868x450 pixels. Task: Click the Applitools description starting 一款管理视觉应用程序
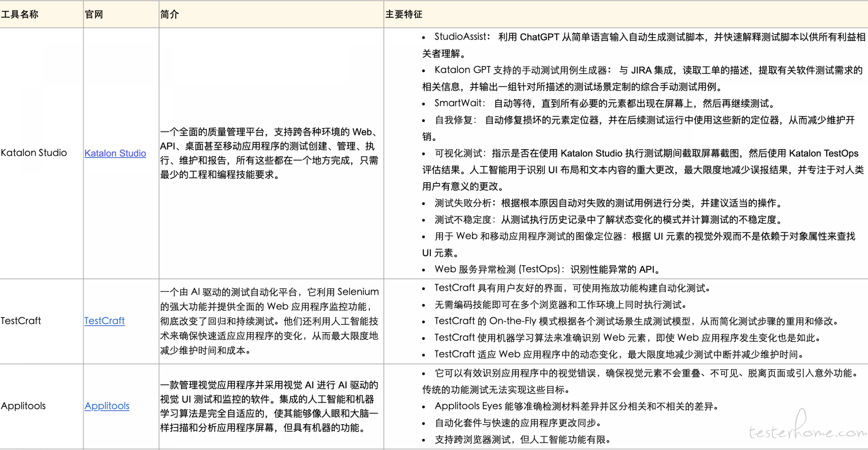269,406
